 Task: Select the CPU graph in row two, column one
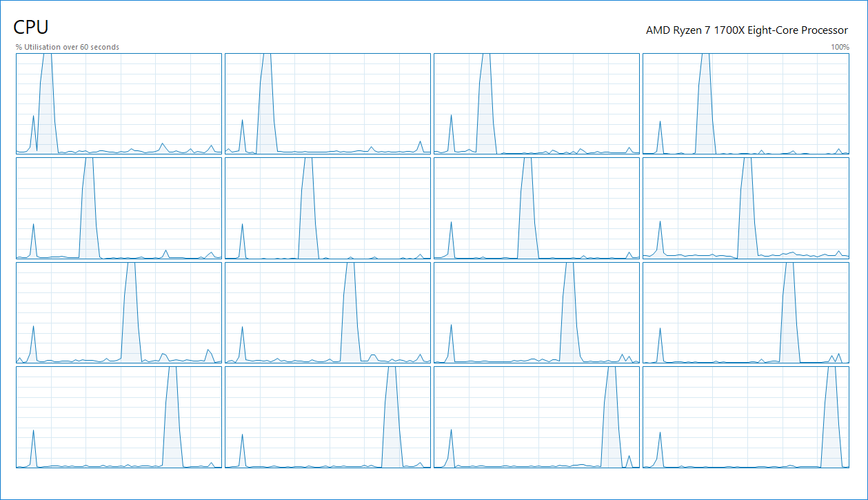pyautogui.click(x=119, y=209)
